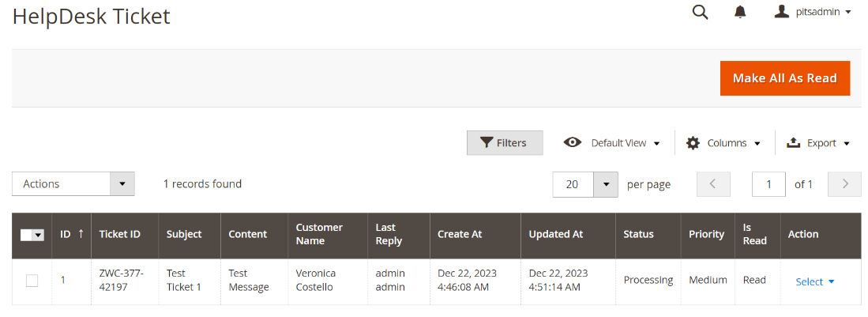The image size is (868, 317).
Task: Click the current page number field
Action: pos(768,184)
